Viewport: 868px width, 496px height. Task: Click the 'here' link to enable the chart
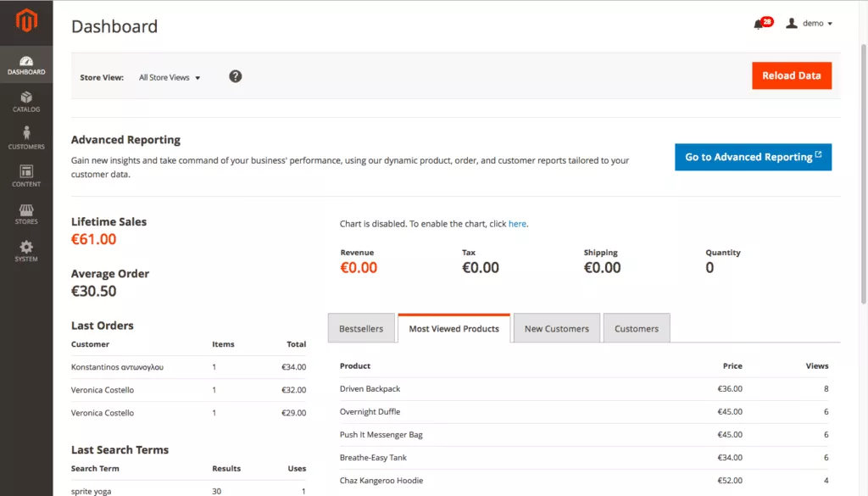click(x=517, y=224)
